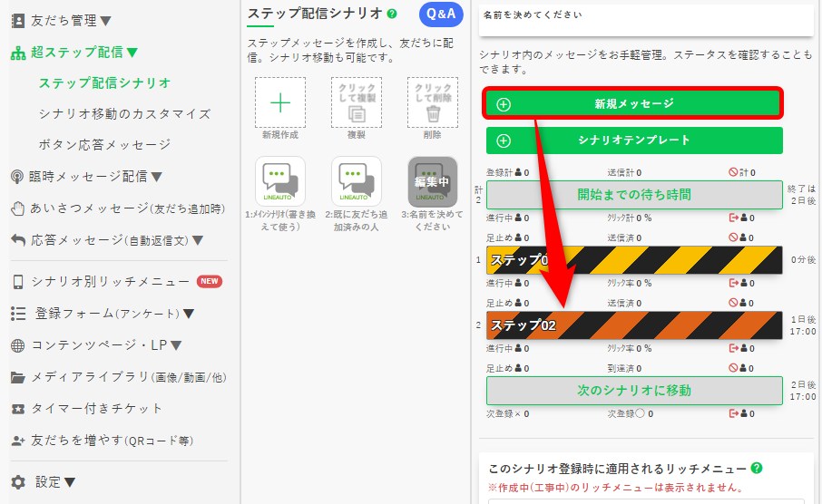
Task: Click the smartphone icon beside シナリオ別リッチメニュー
Action: (x=18, y=282)
